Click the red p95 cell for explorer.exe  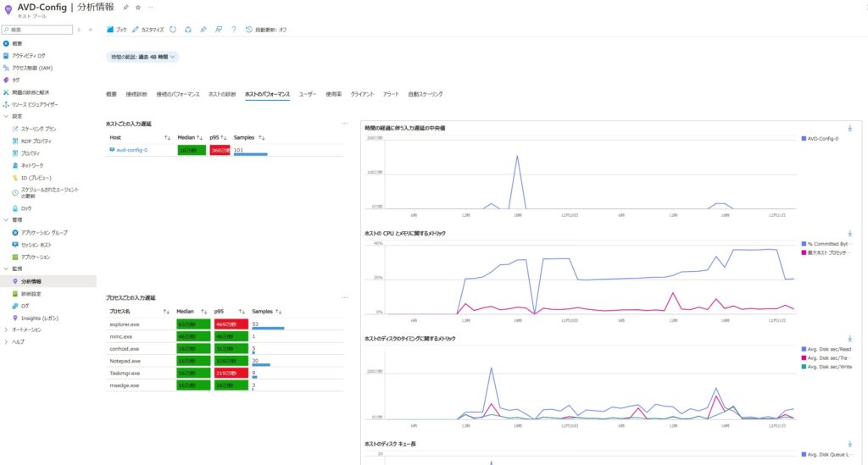pyautogui.click(x=231, y=324)
